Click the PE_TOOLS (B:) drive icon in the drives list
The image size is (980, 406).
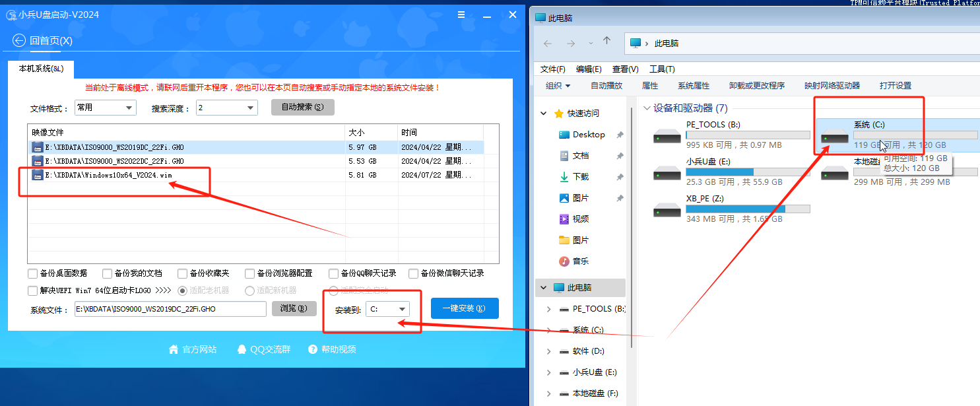[667, 136]
